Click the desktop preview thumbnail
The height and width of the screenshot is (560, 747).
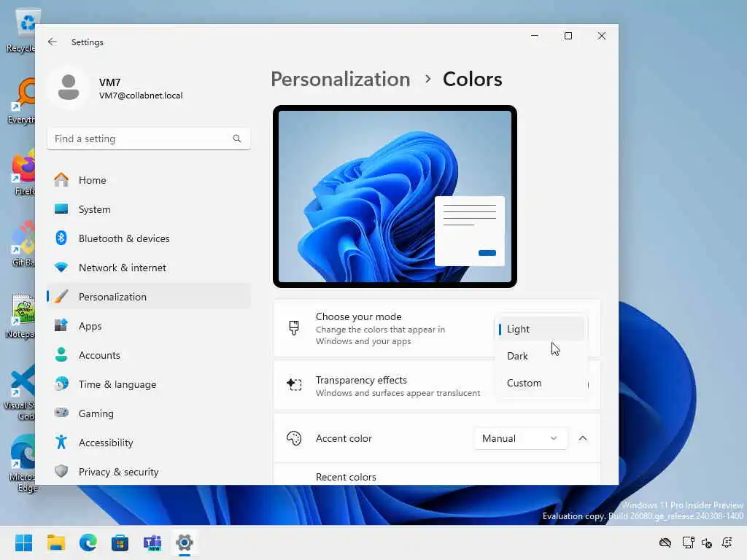395,196
